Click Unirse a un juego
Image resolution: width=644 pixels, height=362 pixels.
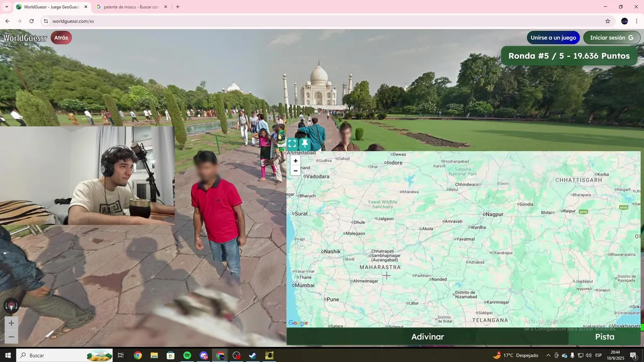[x=553, y=38]
